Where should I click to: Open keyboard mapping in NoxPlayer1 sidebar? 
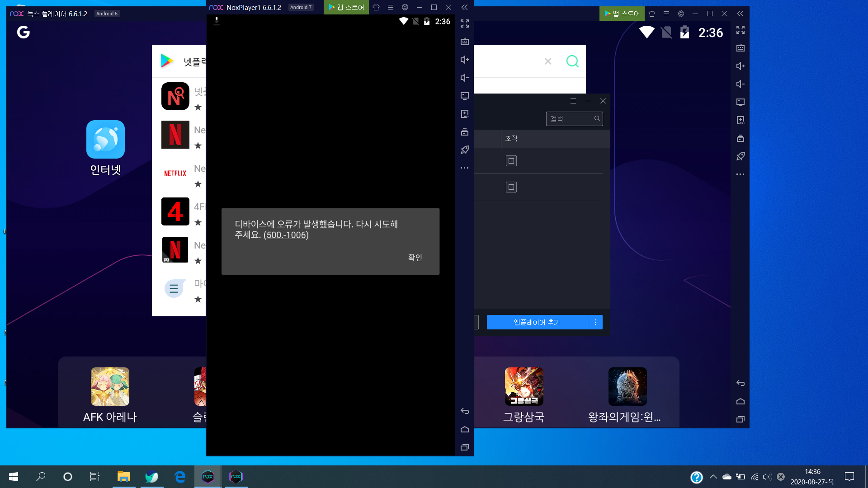pos(464,42)
